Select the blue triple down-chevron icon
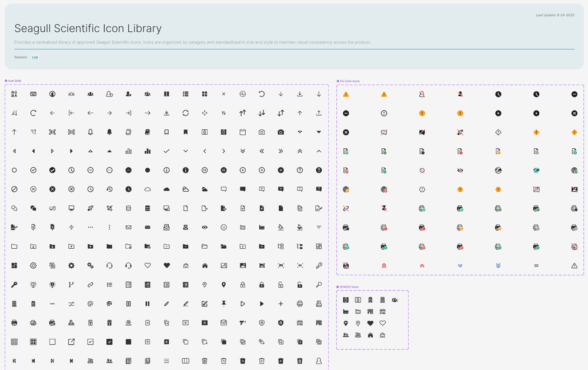 point(499,266)
